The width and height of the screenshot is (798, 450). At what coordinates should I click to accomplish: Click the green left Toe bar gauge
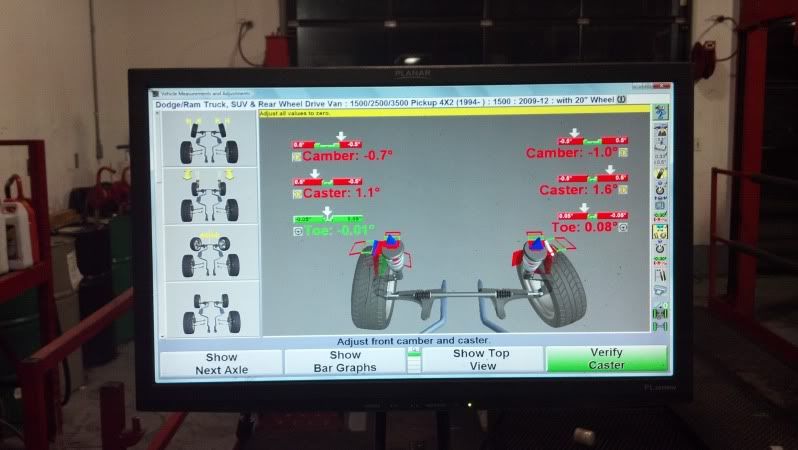point(328,219)
